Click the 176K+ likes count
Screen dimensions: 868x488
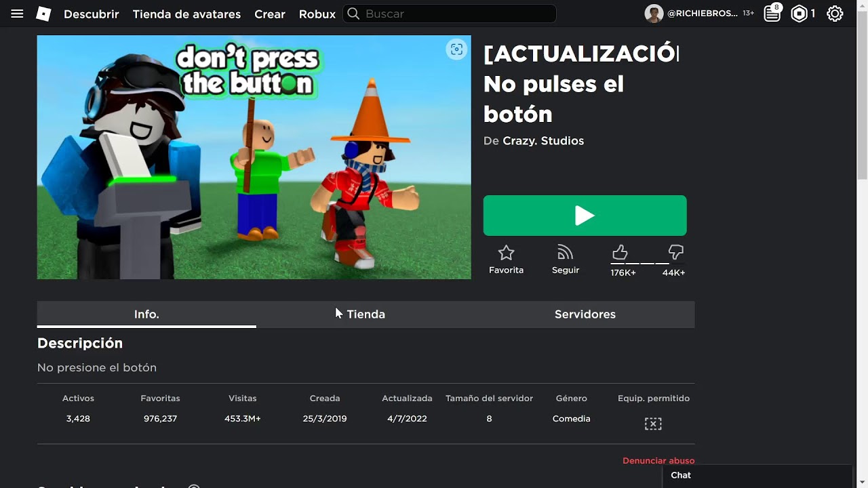click(x=623, y=272)
